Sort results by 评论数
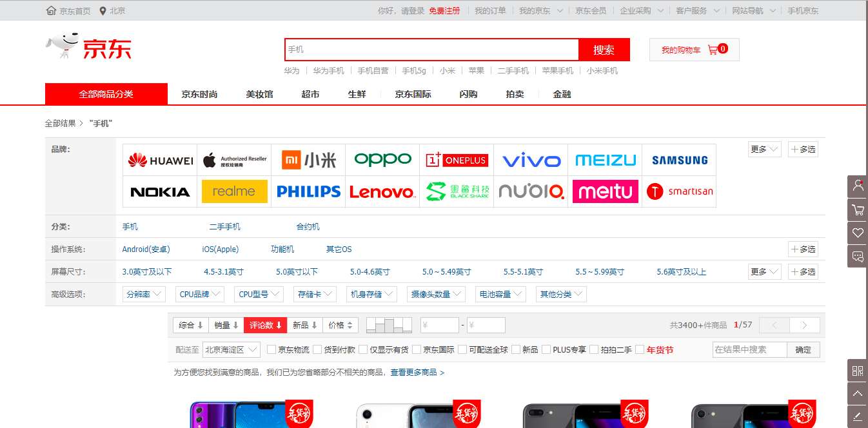The width and height of the screenshot is (868, 428). [265, 326]
